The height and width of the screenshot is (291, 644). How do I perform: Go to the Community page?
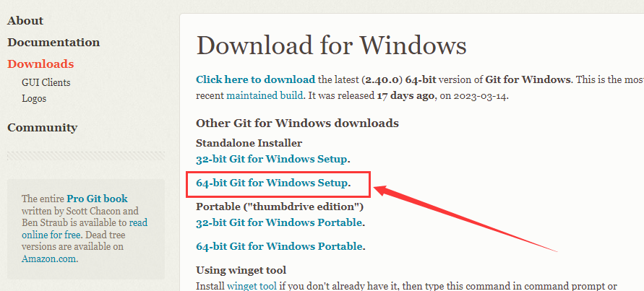(x=43, y=127)
